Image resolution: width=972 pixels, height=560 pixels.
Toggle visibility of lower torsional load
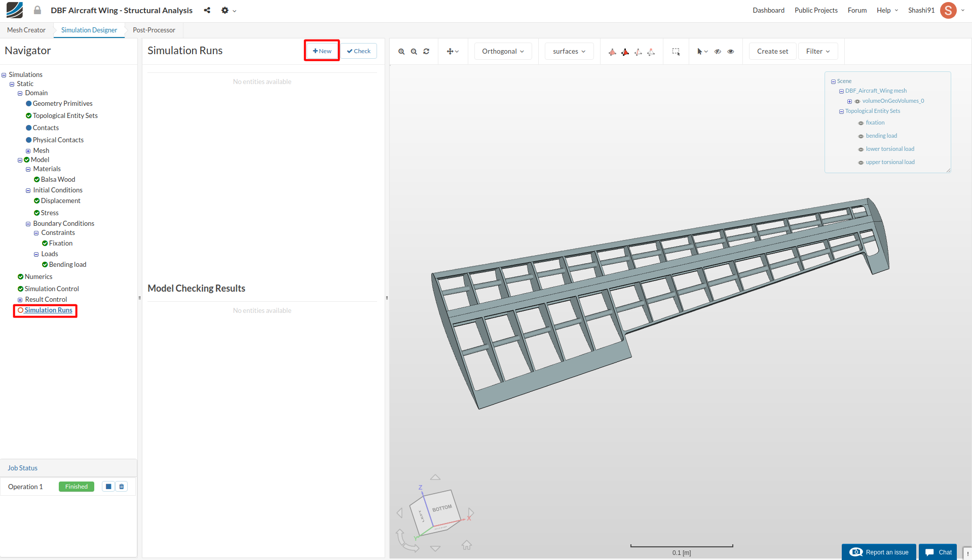pos(861,149)
